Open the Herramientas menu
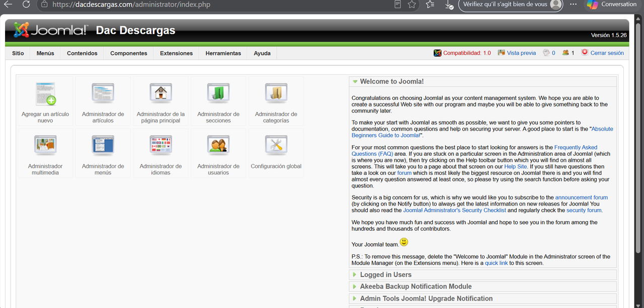This screenshot has height=308, width=644. tap(223, 53)
